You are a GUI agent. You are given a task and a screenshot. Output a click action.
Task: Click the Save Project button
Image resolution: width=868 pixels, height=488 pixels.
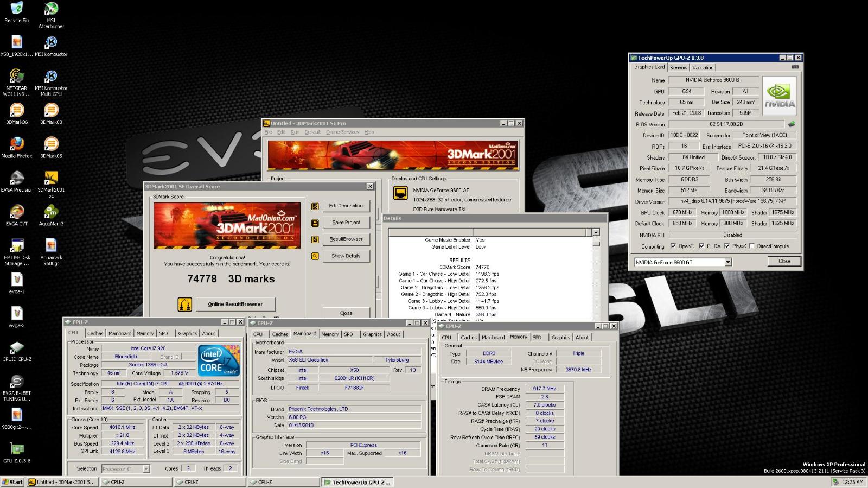(x=346, y=223)
